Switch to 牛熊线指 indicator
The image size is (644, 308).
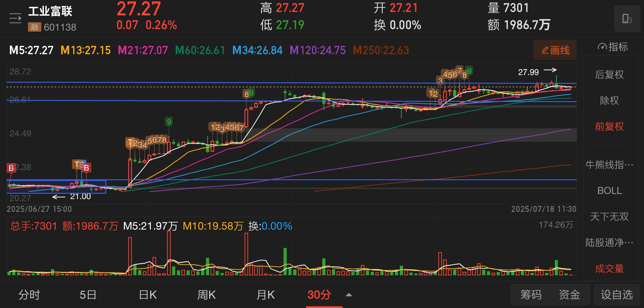click(x=609, y=165)
